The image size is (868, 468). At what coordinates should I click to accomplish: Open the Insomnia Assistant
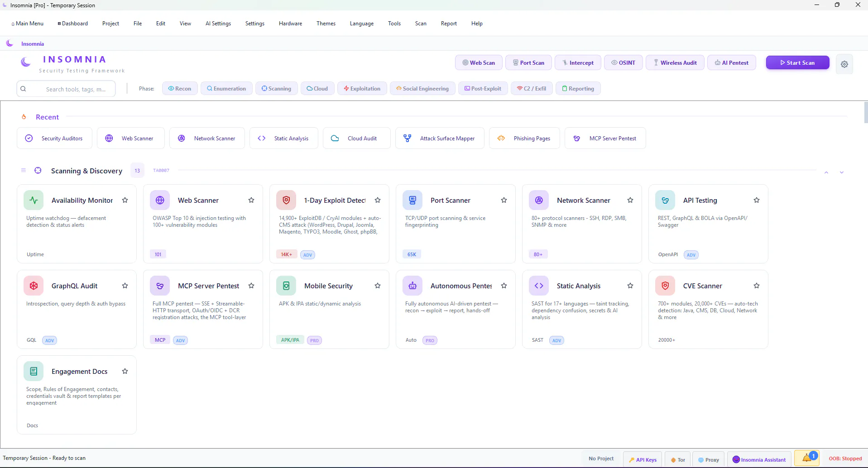tap(759, 459)
